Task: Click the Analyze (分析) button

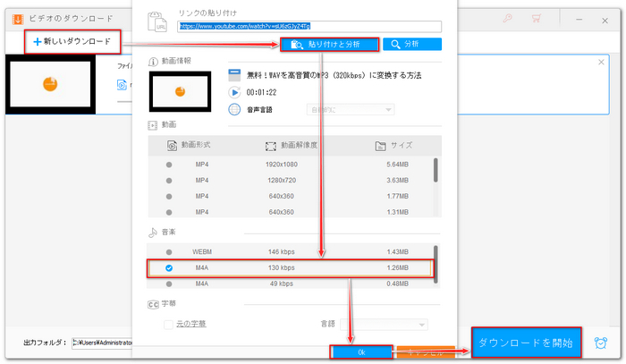Action: pos(412,45)
